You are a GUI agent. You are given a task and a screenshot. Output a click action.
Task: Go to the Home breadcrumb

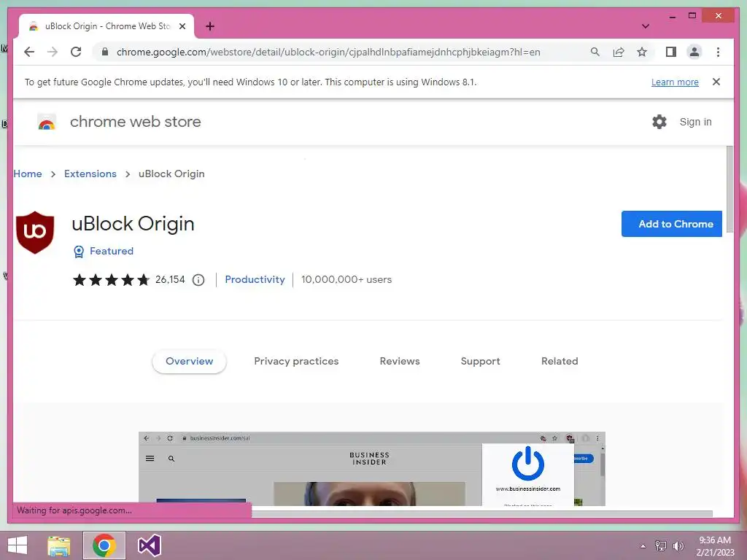[x=28, y=174]
